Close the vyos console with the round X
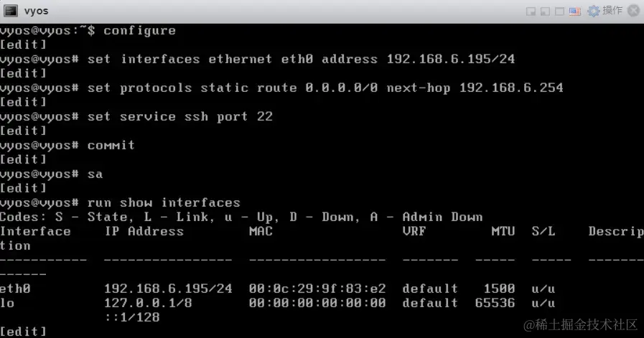Image resolution: width=644 pixels, height=338 pixels. pos(634,11)
